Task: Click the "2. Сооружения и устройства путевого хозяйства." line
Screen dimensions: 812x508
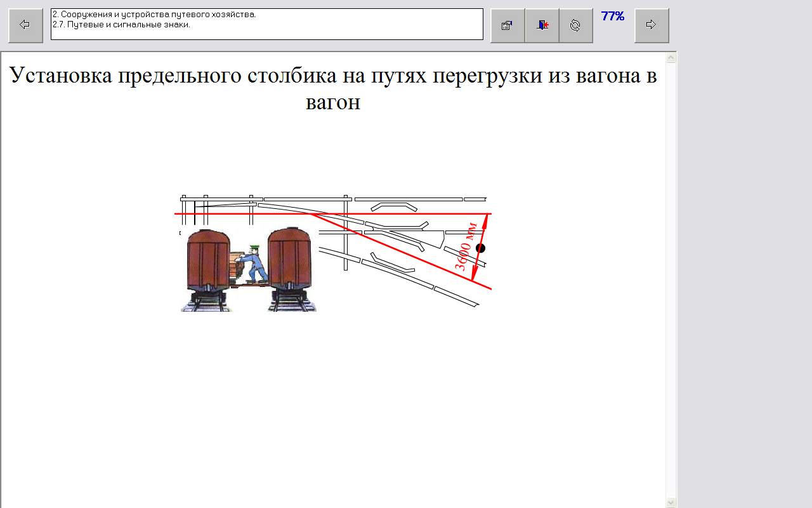Action: click(154, 14)
